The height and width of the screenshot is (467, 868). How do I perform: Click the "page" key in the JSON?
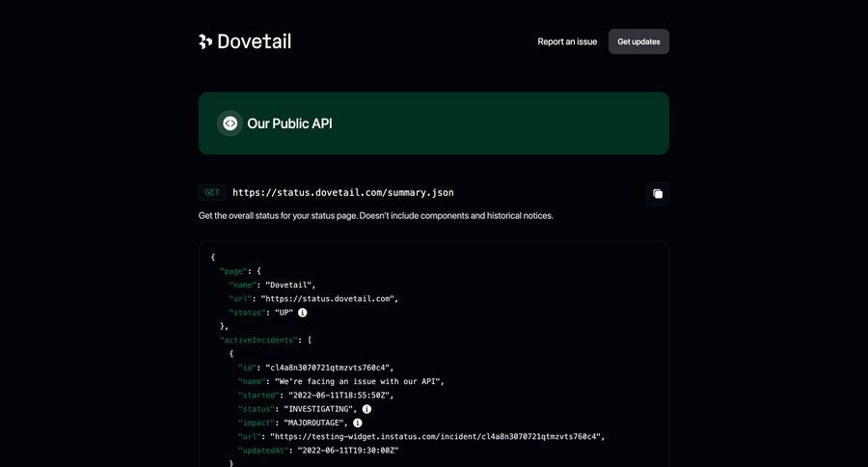coord(233,271)
